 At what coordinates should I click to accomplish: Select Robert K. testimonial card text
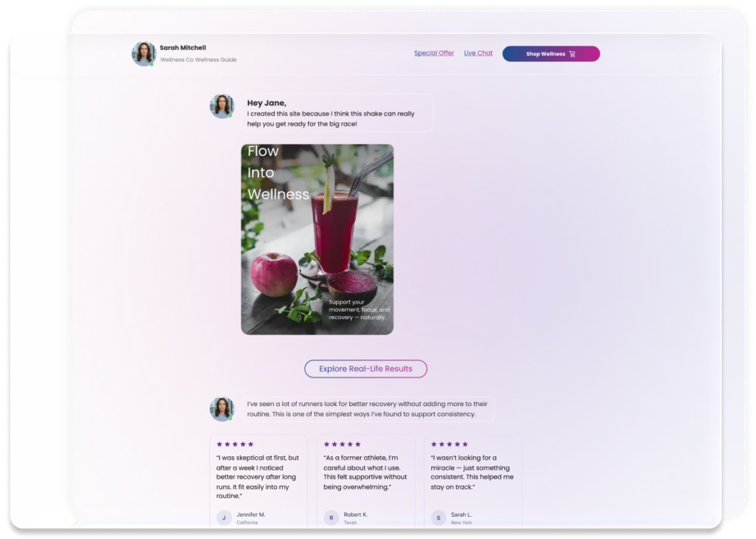(365, 473)
